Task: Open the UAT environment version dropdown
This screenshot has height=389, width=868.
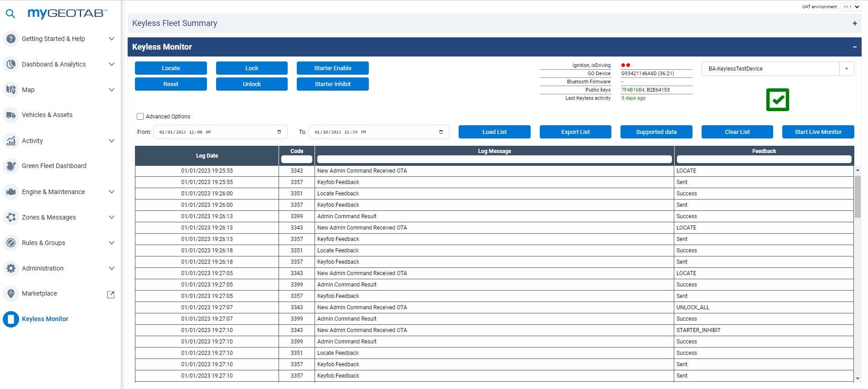Action: click(x=851, y=7)
